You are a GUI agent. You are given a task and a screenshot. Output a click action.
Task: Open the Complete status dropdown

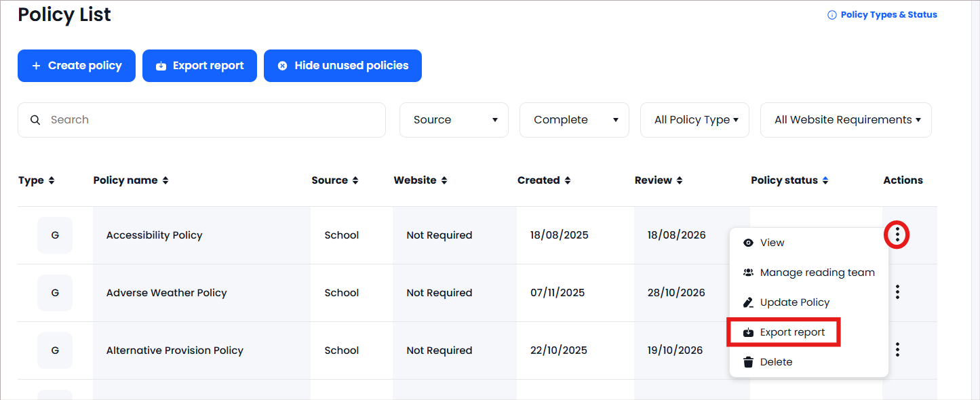coord(574,120)
